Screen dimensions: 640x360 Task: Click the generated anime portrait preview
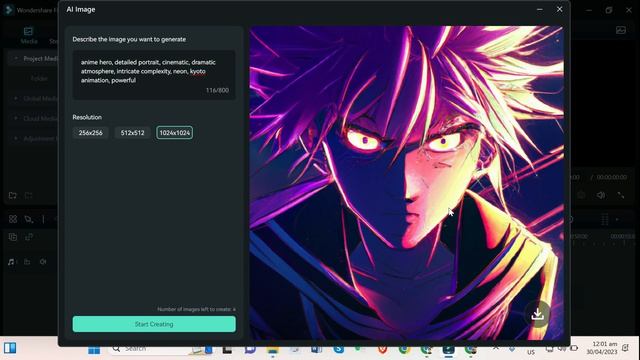(407, 183)
